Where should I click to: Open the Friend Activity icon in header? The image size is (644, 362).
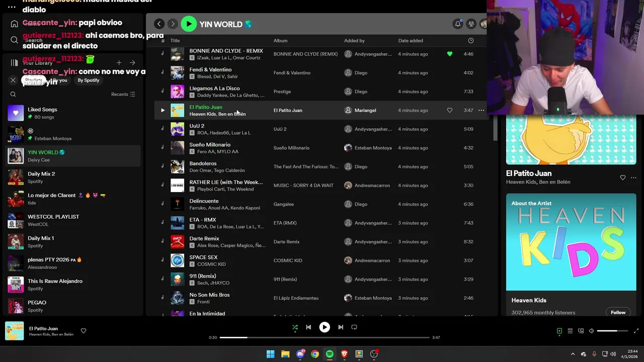(471, 24)
